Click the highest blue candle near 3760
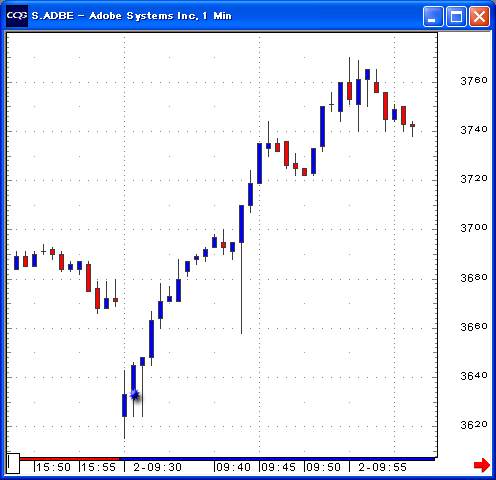This screenshot has width=496, height=480. pyautogui.click(x=367, y=74)
